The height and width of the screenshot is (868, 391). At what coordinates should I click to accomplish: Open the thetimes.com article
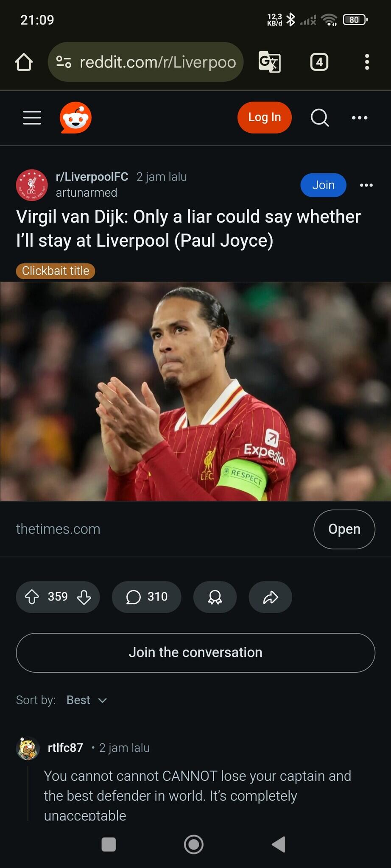(344, 529)
